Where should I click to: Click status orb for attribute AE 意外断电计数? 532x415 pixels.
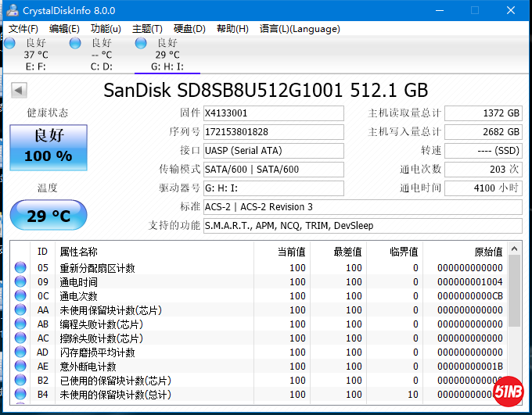point(20,367)
